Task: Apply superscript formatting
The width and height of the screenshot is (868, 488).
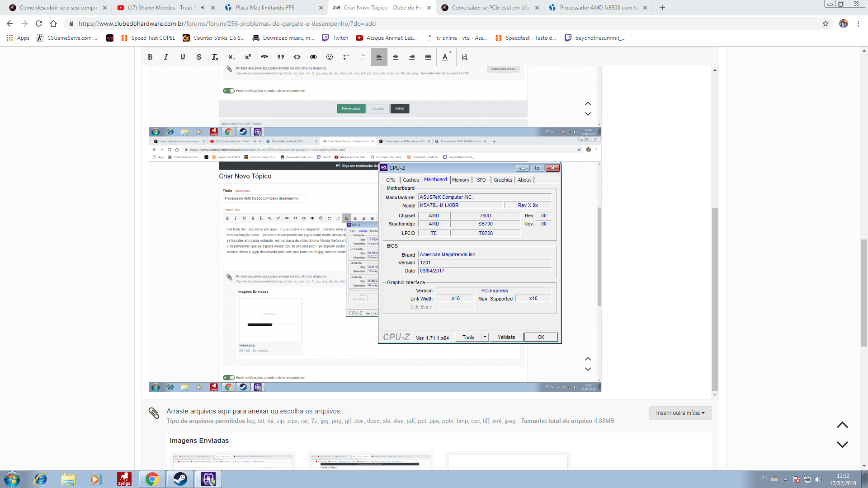Action: 248,57
